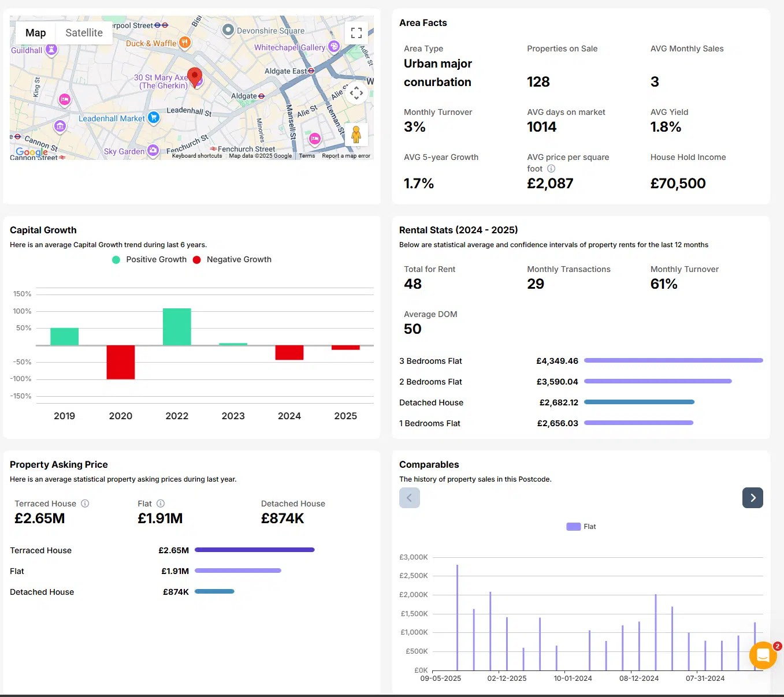Click the 2024 red bar in Capital Growth
Screen dimensions: 784x697
[289, 352]
